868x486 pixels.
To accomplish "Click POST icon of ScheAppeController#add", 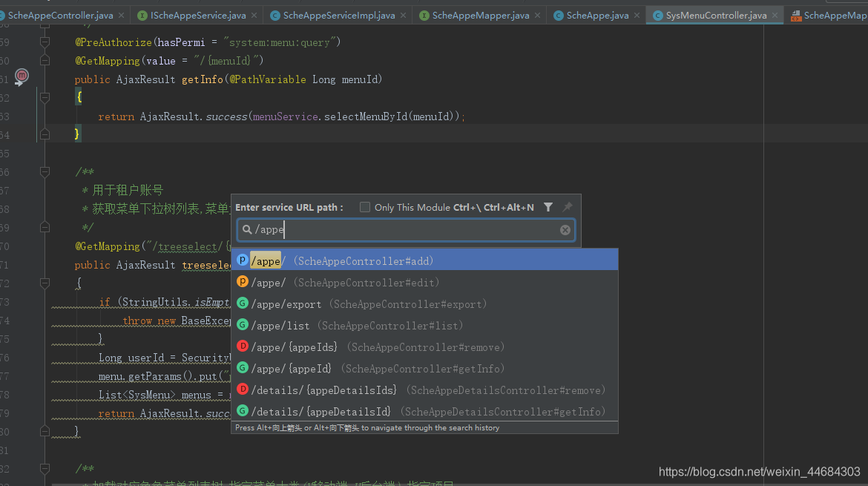I will [x=243, y=260].
